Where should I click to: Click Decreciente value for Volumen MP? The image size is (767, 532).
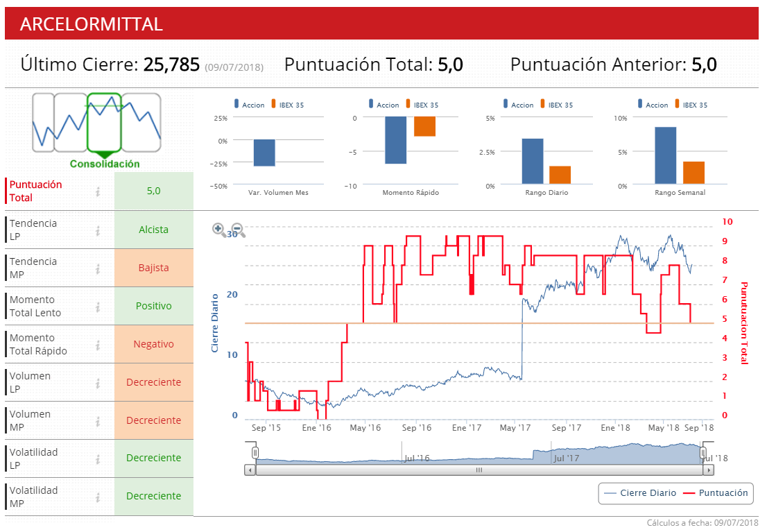tap(153, 420)
